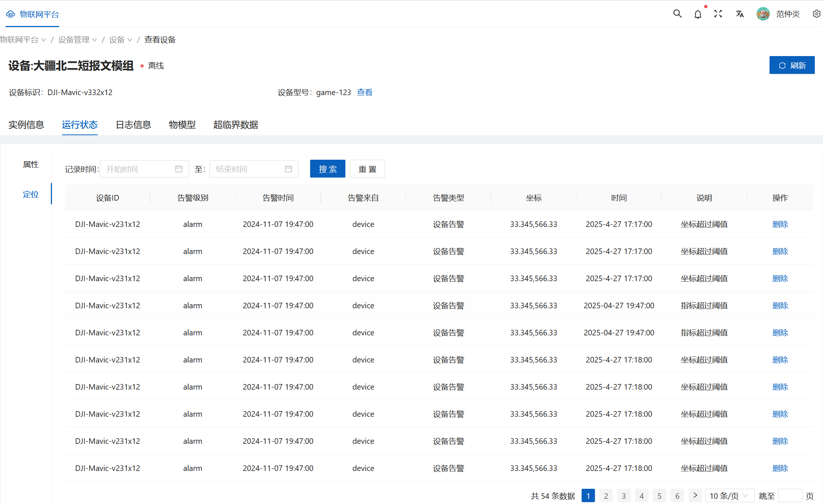Click the 物联网平台 logo icon
Viewport: 823px width, 504px height.
[11, 14]
